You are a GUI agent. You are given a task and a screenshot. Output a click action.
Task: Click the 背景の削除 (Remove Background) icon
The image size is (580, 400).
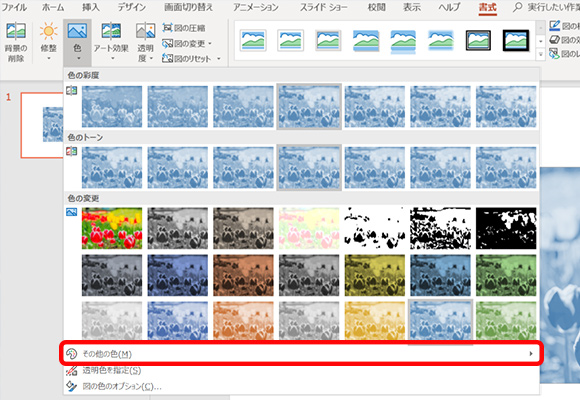16,31
